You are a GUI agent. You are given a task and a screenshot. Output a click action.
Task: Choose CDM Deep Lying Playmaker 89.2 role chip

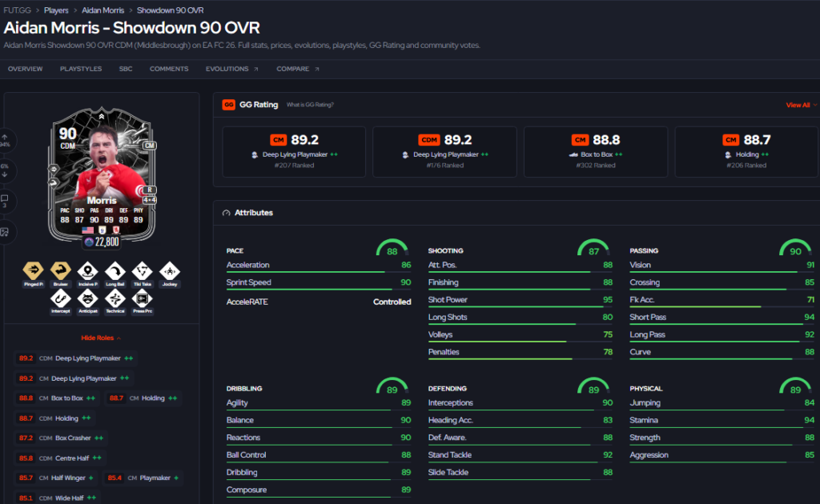point(76,358)
